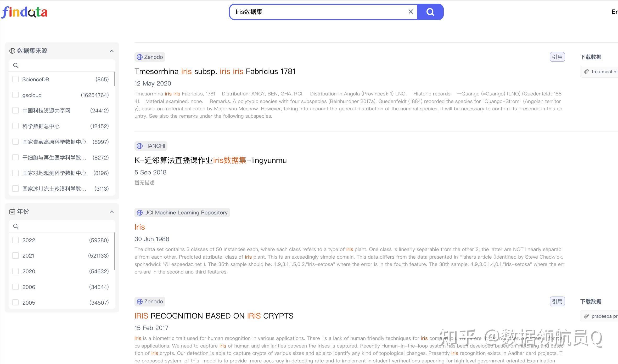
Task: Collapse the 年份 panel chevron
Action: coord(112,212)
